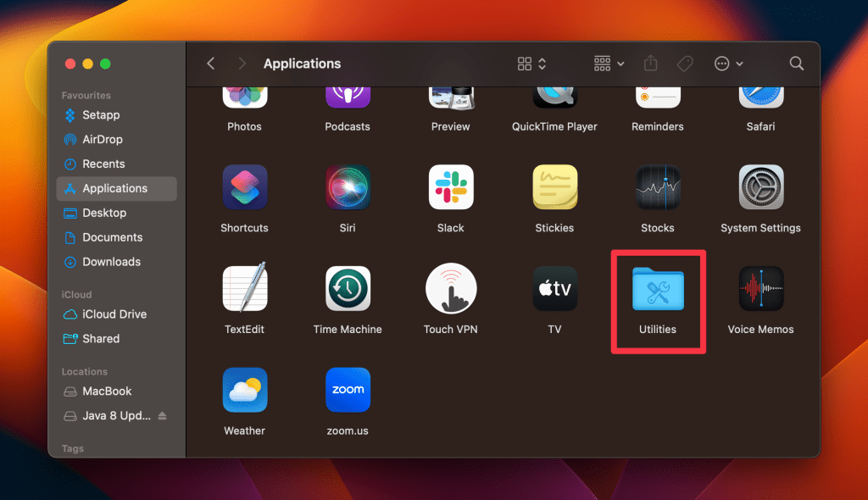Open the Stocks app
Image resolution: width=868 pixels, height=500 pixels.
tap(658, 187)
